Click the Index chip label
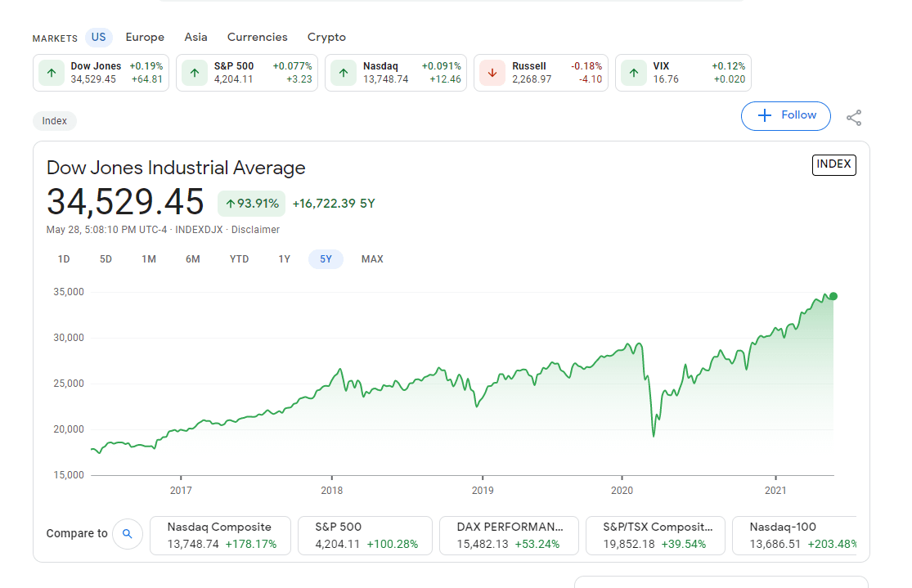912x588 pixels. coord(55,121)
